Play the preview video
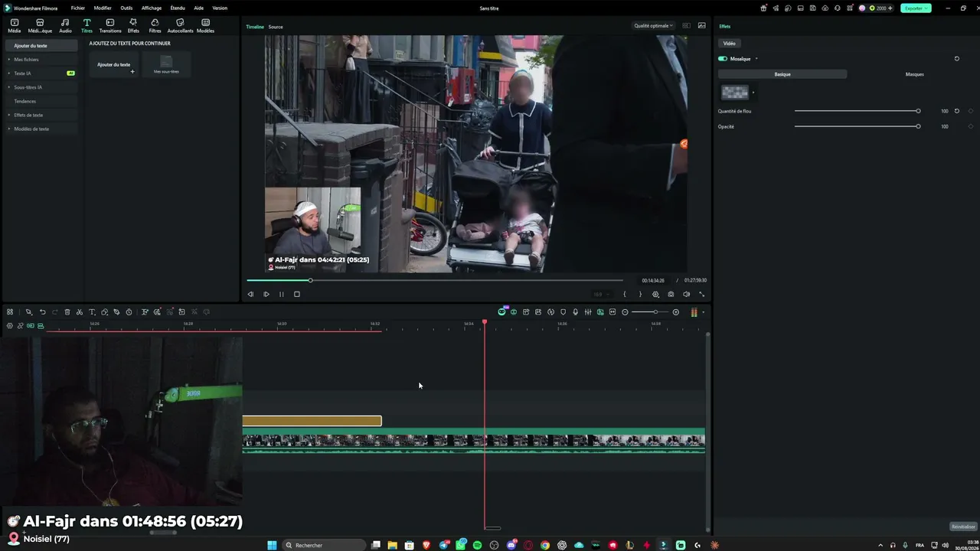This screenshot has width=980, height=551. [x=266, y=295]
